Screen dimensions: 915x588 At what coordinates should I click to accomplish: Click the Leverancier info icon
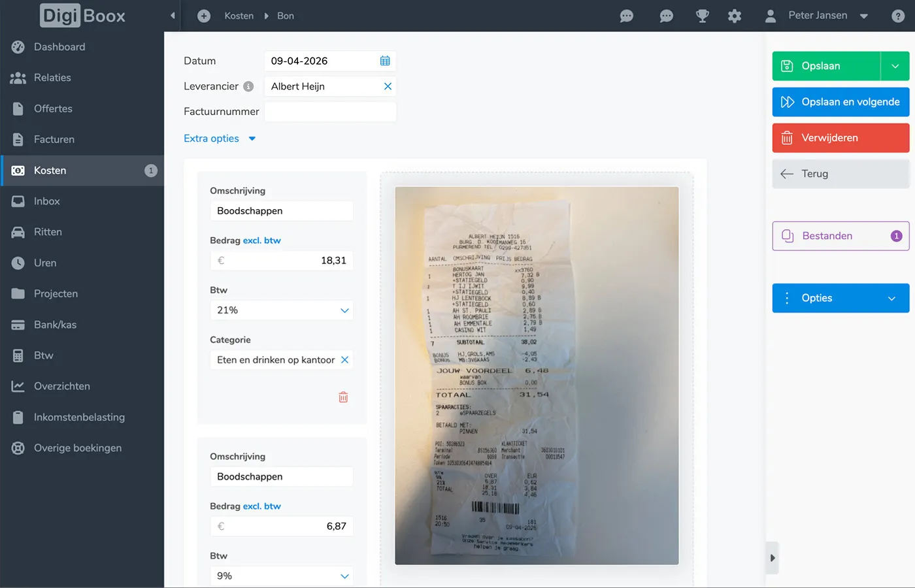(248, 86)
